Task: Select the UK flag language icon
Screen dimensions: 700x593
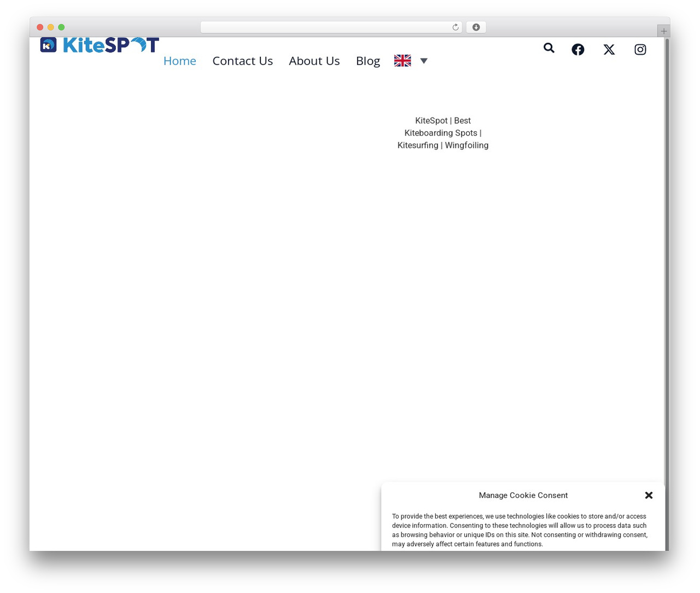Action: [402, 61]
